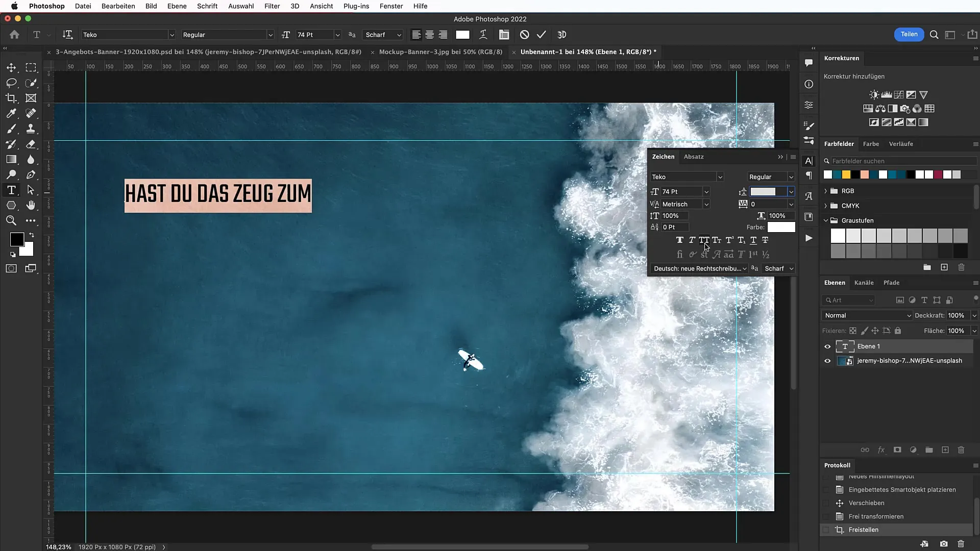Viewport: 980px width, 551px height.
Task: Click the Teilen button
Action: (x=910, y=34)
